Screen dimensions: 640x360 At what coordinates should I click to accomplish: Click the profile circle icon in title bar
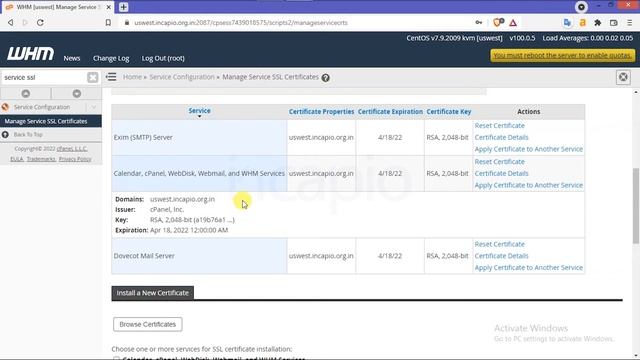582,7
